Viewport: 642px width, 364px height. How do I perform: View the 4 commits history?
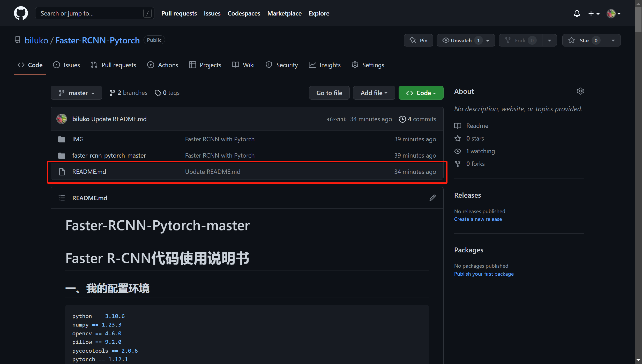(417, 119)
